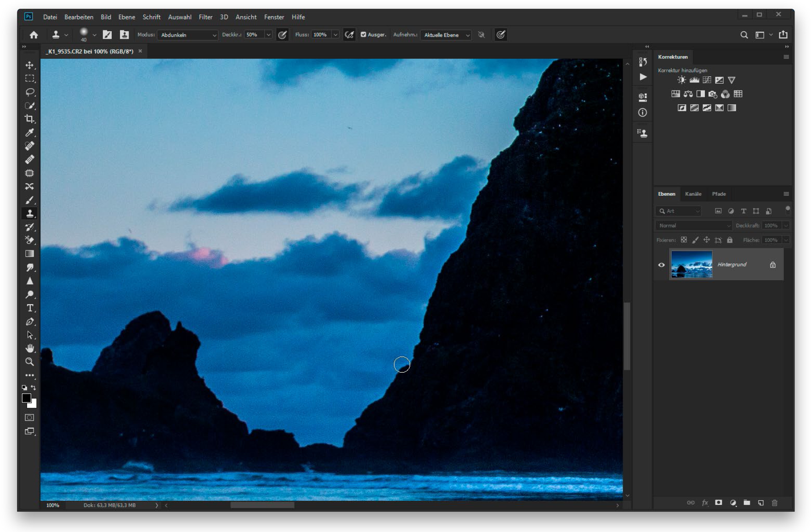The image size is (811, 532).
Task: Add a Levels adjustment
Action: (694, 80)
